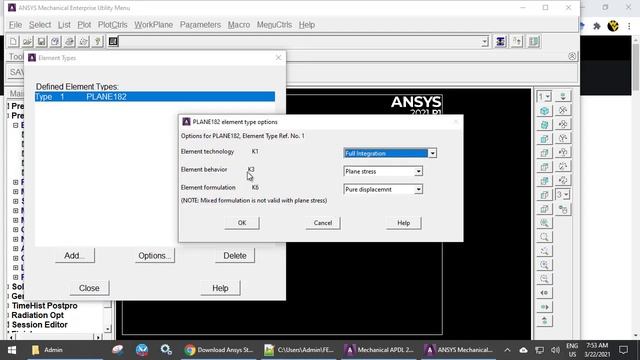The width and height of the screenshot is (640, 360).
Task: Click Delete in Element Types dialog
Action: pyautogui.click(x=235, y=256)
